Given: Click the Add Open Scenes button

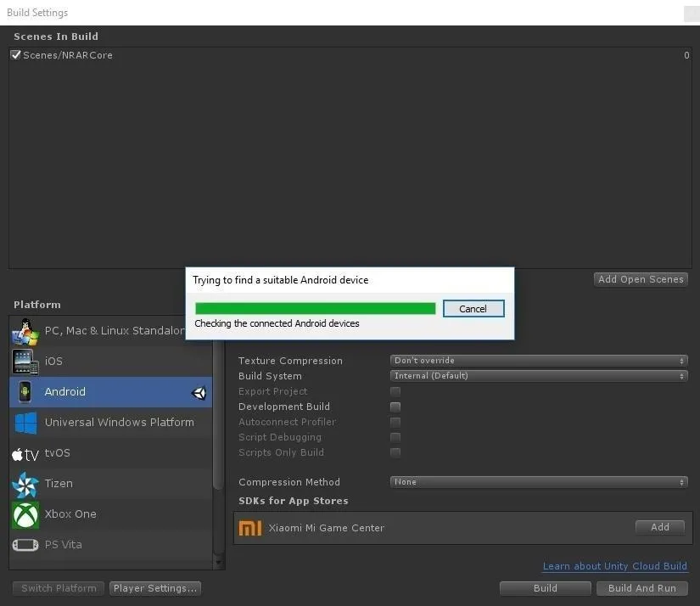Looking at the screenshot, I should point(641,279).
